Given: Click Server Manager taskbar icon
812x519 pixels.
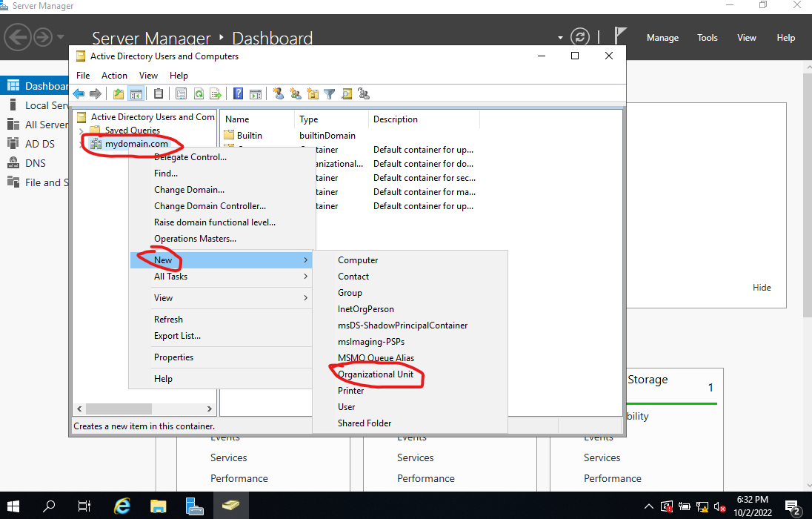Looking at the screenshot, I should click(x=195, y=506).
